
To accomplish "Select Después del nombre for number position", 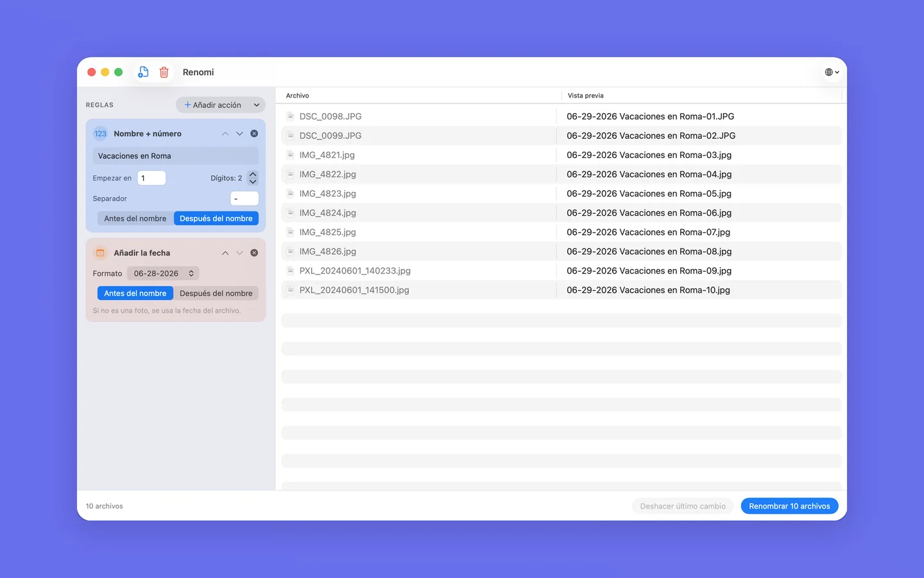I will pyautogui.click(x=216, y=218).
